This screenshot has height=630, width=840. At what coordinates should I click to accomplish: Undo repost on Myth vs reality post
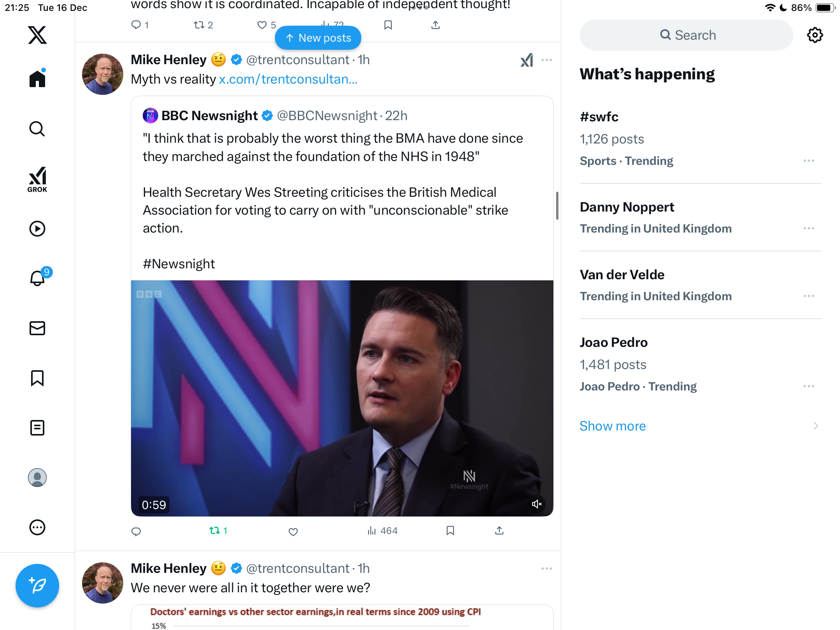point(218,531)
